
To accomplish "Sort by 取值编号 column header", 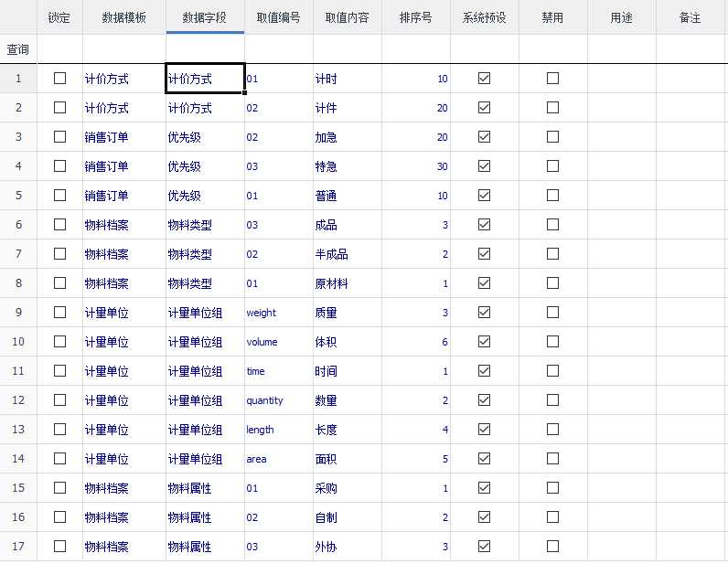I will coord(279,17).
